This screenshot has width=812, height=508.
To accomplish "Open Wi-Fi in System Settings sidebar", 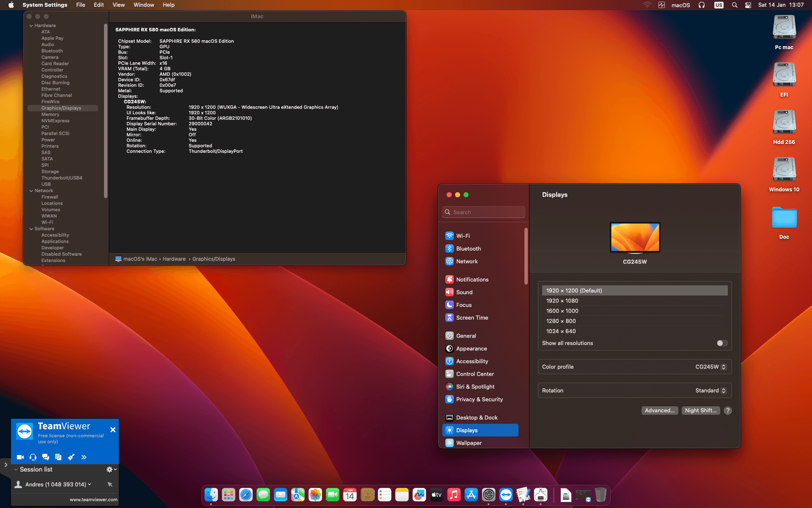I will pyautogui.click(x=480, y=236).
